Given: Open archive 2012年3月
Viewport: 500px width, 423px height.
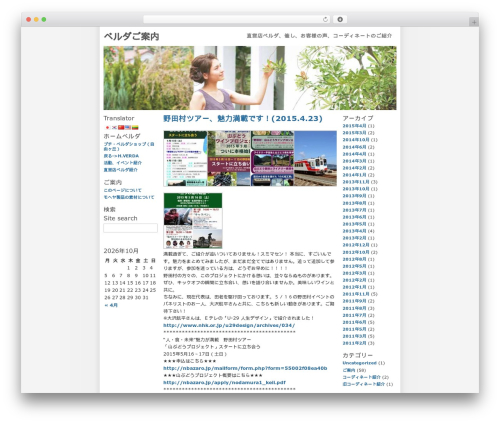Looking at the screenshot, I should tap(354, 273).
